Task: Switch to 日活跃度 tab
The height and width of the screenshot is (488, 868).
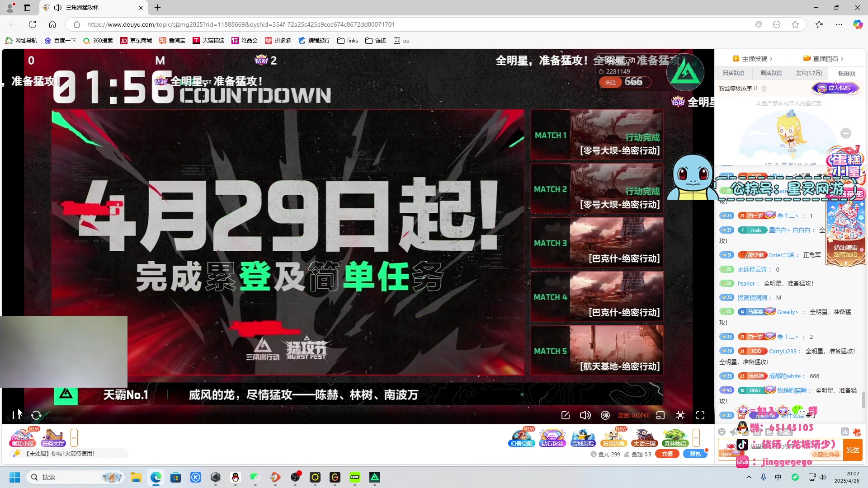Action: point(733,73)
